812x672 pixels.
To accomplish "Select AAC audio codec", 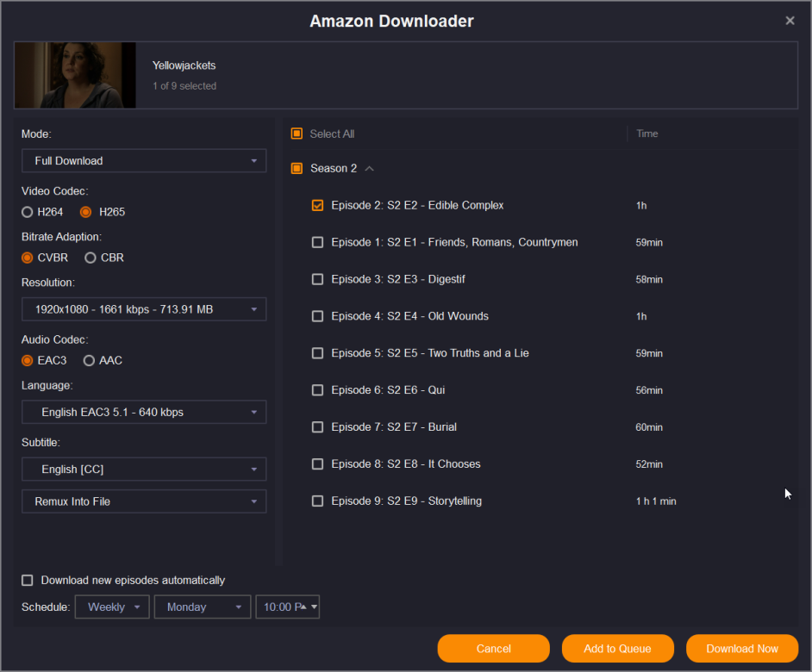I will pyautogui.click(x=89, y=360).
